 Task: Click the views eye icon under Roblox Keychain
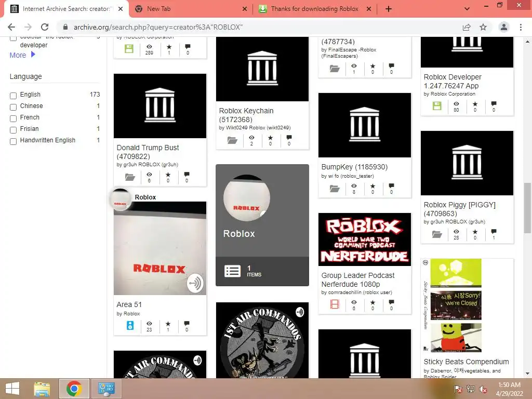(x=251, y=138)
